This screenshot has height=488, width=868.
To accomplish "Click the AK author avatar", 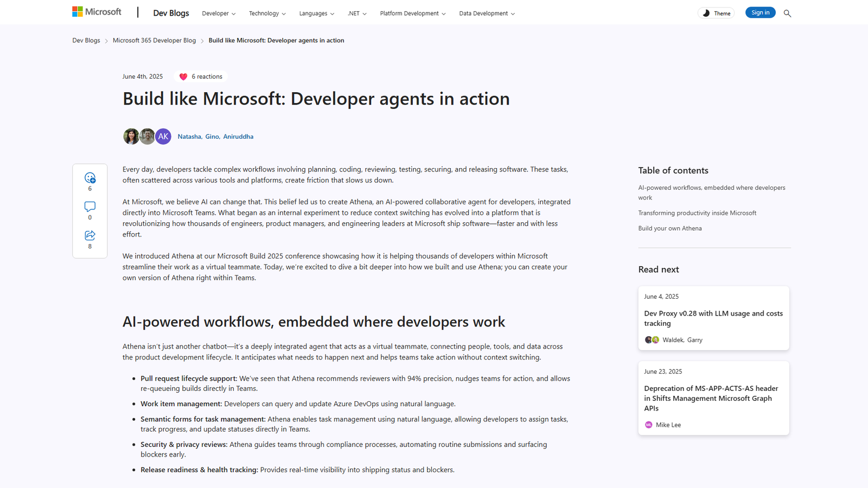I will (x=163, y=137).
